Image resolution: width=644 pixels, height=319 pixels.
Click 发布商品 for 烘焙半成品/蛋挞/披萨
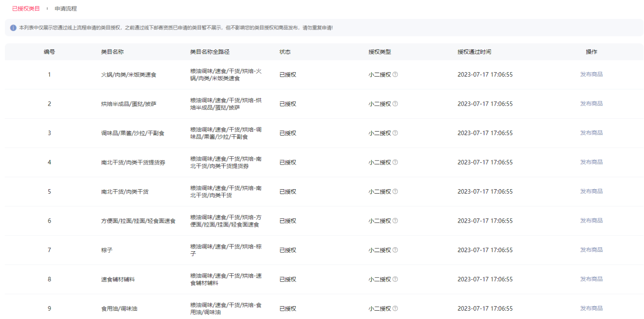pos(591,103)
